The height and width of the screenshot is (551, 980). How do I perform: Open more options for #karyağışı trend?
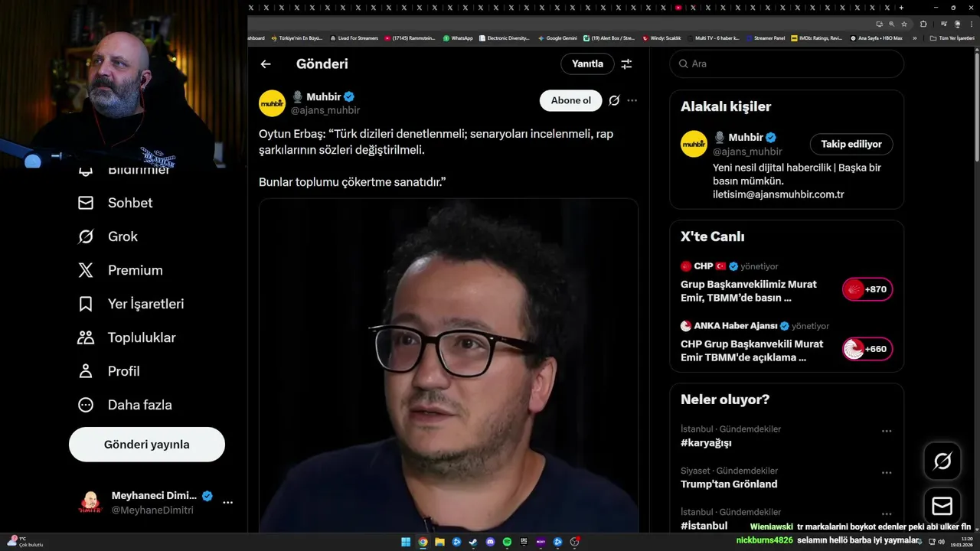click(887, 432)
